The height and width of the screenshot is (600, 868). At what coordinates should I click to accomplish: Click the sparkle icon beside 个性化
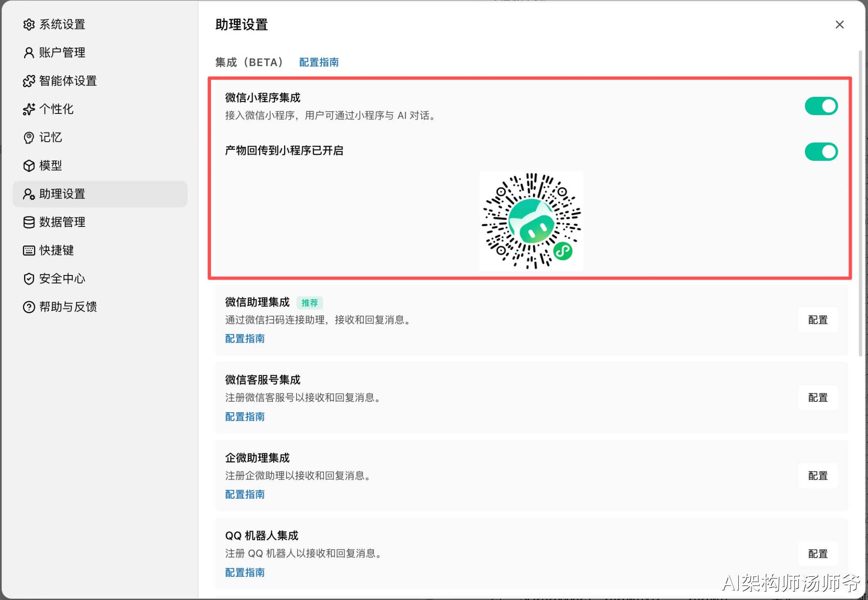coord(29,109)
